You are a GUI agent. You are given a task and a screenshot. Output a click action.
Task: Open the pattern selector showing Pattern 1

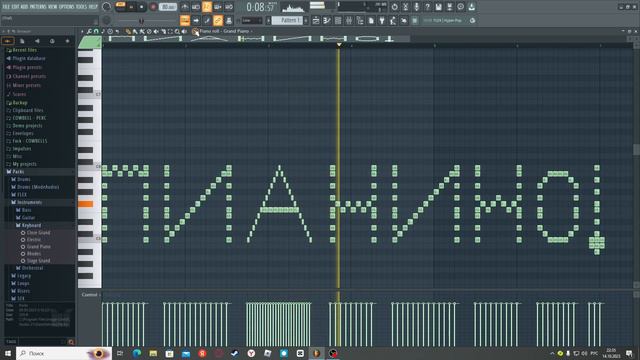287,20
